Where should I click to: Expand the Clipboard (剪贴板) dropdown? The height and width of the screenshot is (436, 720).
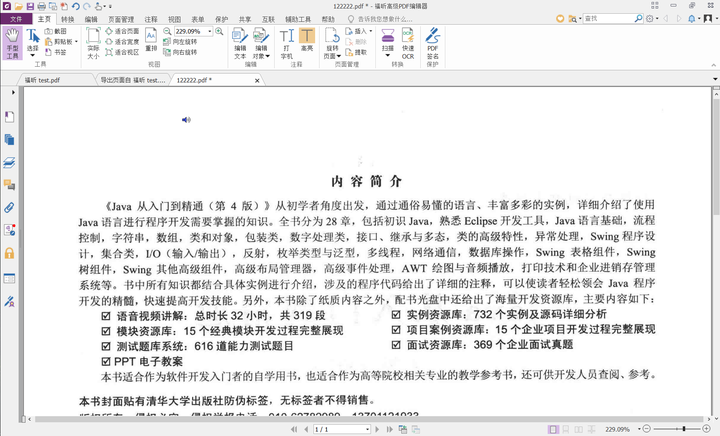point(76,42)
